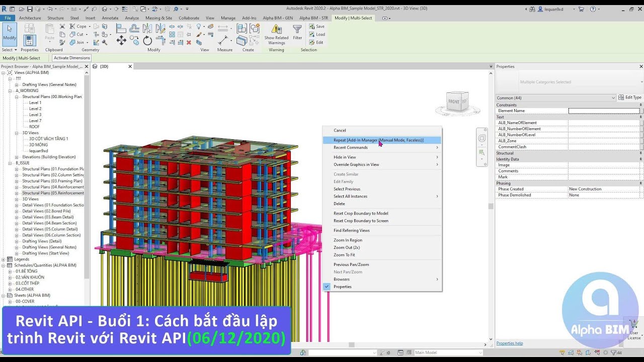Click the Element Name input field
The width and height of the screenshot is (644, 362).
604,111
